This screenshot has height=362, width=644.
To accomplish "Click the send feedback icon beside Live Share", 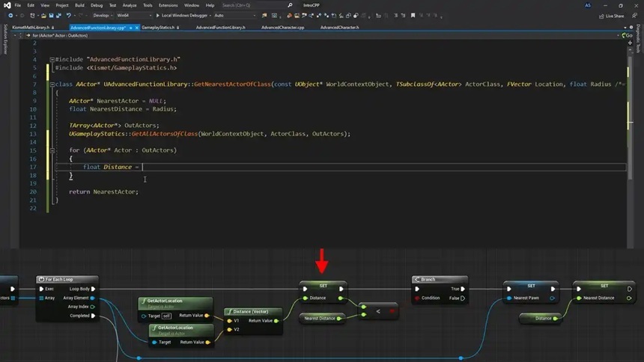I will (x=634, y=16).
